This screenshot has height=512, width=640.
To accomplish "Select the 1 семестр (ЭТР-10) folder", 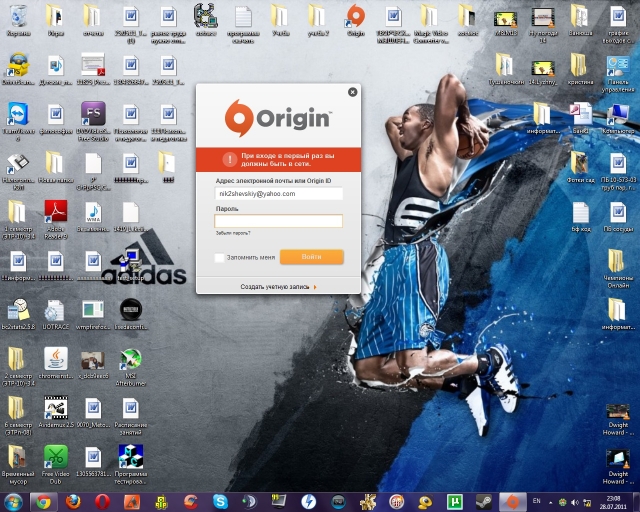I will coord(18,219).
